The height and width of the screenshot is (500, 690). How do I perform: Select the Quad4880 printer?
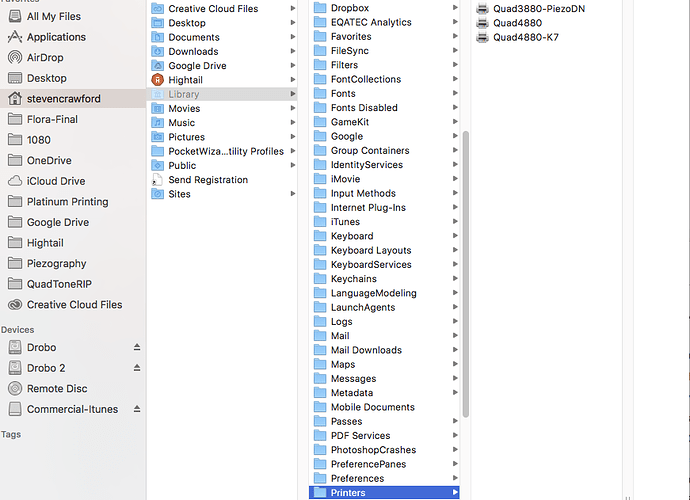click(518, 23)
